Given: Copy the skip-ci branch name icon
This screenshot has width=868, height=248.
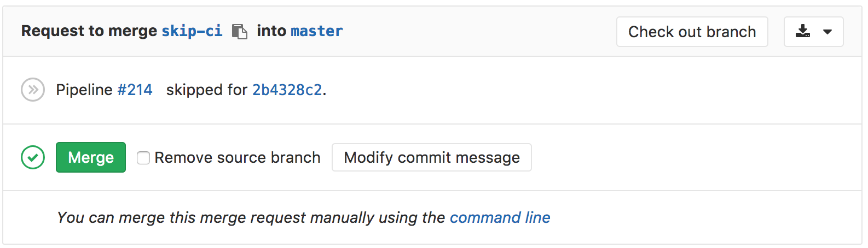Looking at the screenshot, I should pos(239,32).
